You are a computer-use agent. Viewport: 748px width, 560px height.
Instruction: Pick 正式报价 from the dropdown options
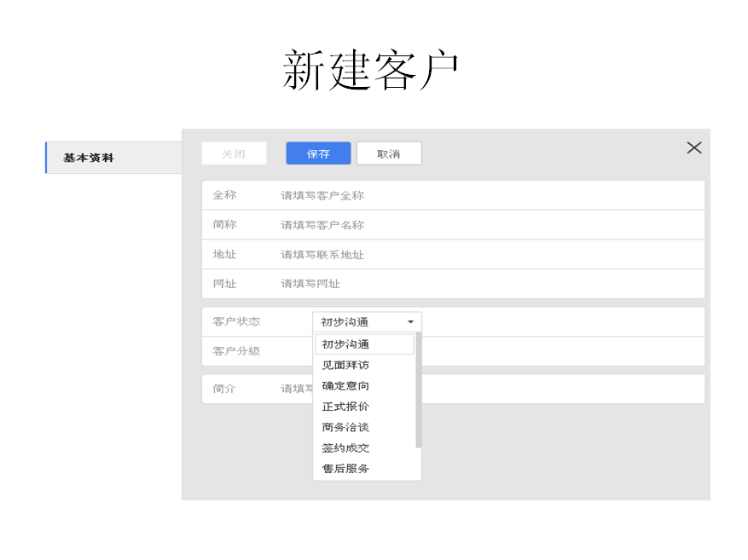pos(345,407)
